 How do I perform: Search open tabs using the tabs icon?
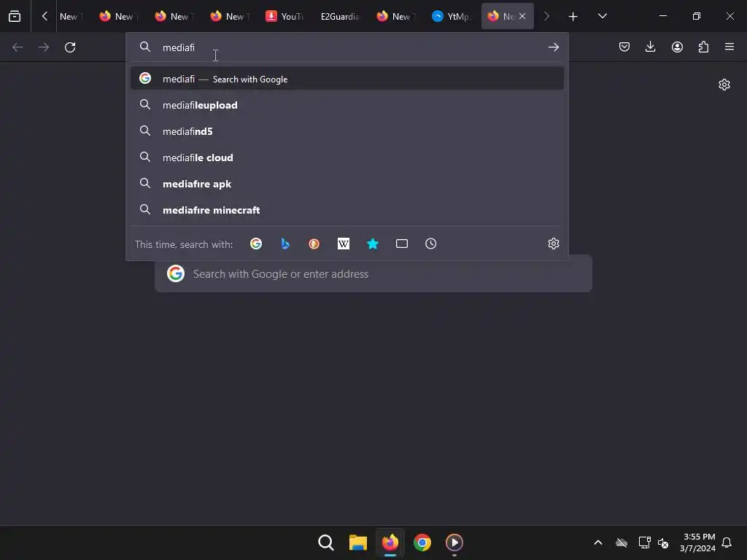point(402,244)
